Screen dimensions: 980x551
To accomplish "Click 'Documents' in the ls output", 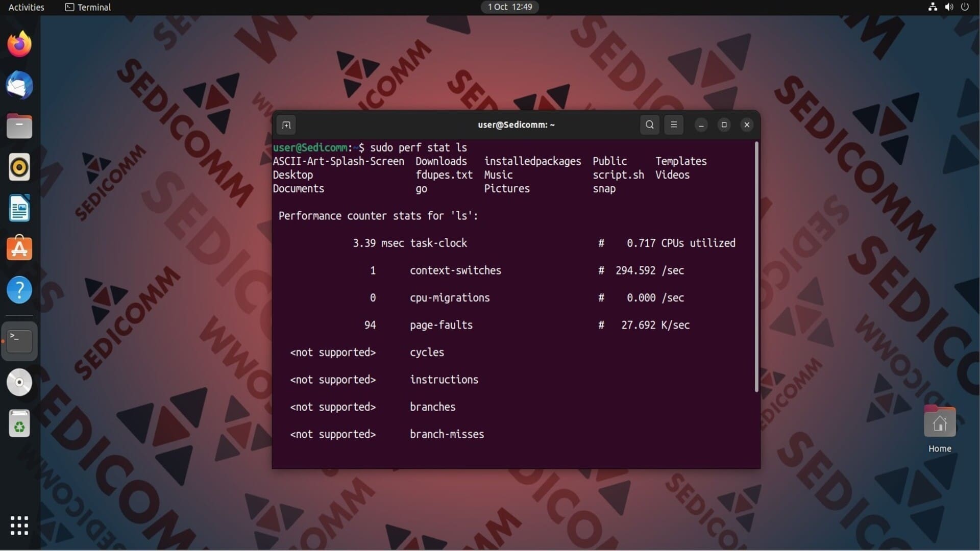I will point(298,189).
